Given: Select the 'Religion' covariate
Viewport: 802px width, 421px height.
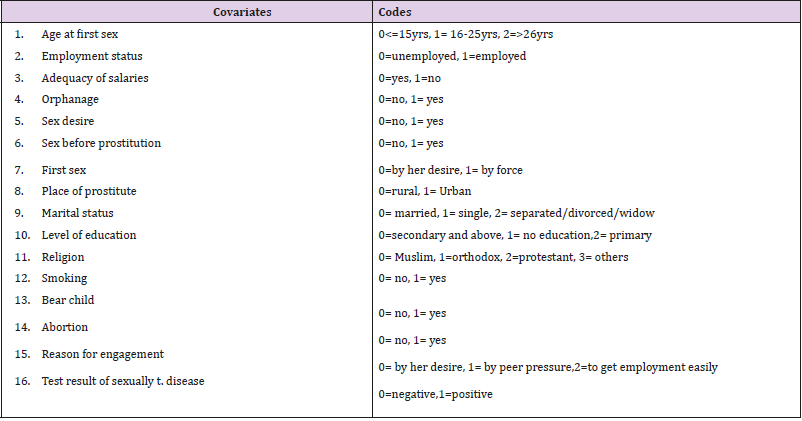Looking at the screenshot, I should pos(63,257).
